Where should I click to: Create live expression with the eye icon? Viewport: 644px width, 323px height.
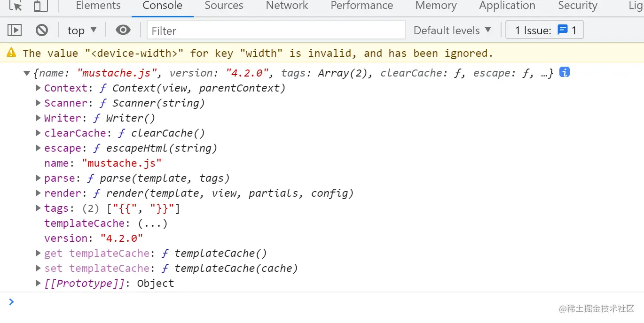(x=123, y=31)
